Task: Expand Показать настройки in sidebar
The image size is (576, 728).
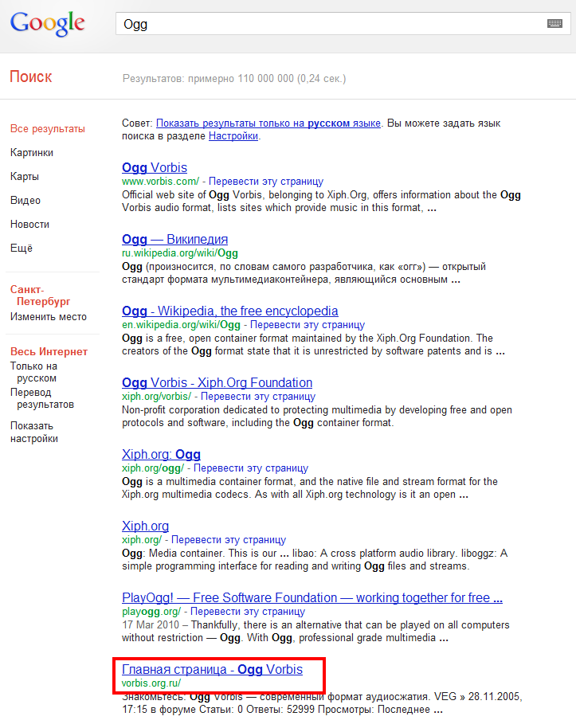Action: click(x=34, y=432)
